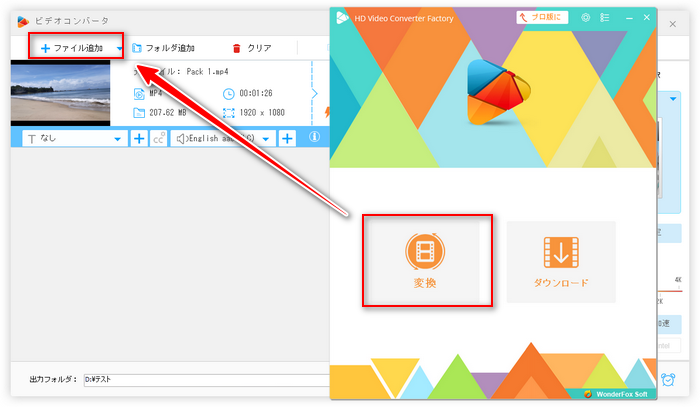Click the alarm clock scheduler icon
Image resolution: width=700 pixels, height=407 pixels.
point(668,379)
